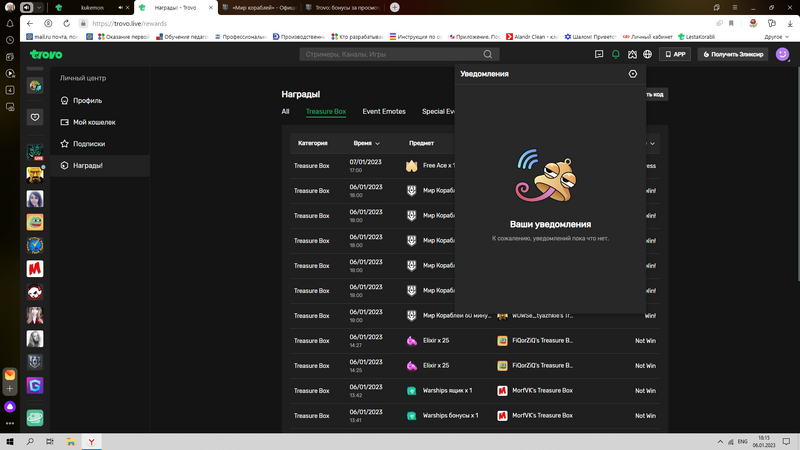Click the APP download button
The image size is (800, 450).
(675, 54)
